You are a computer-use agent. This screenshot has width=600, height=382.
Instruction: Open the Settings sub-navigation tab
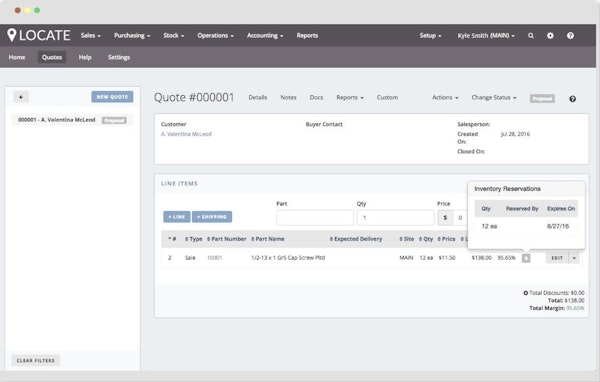click(x=119, y=57)
